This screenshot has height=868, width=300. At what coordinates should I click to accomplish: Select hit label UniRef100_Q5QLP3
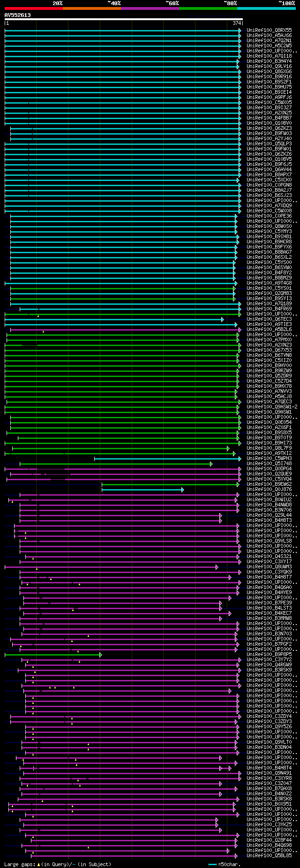pyautogui.click(x=269, y=144)
